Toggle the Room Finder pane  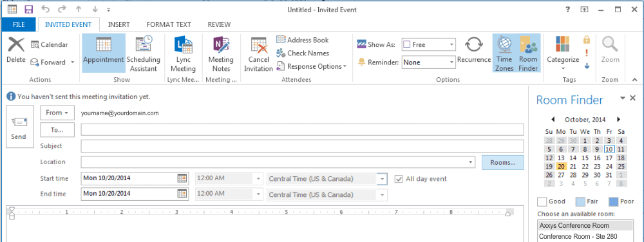528,53
